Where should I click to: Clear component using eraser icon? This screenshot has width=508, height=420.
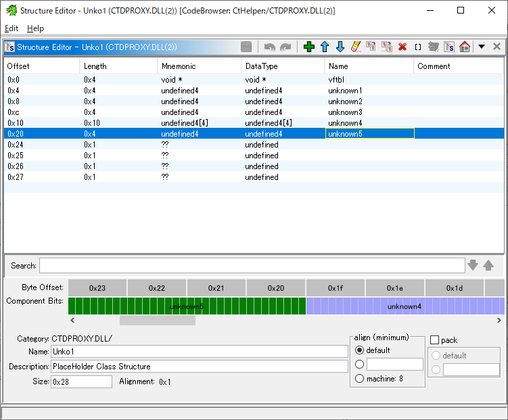tap(355, 47)
